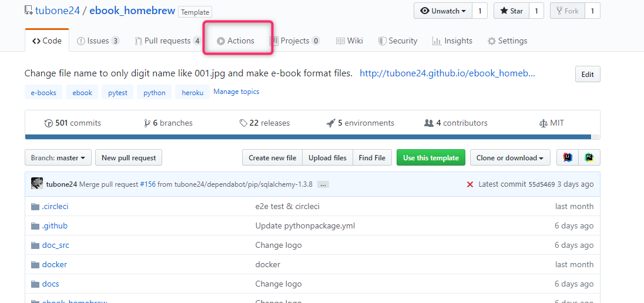This screenshot has width=644, height=303.
Task: Click Use this template button
Action: (431, 157)
